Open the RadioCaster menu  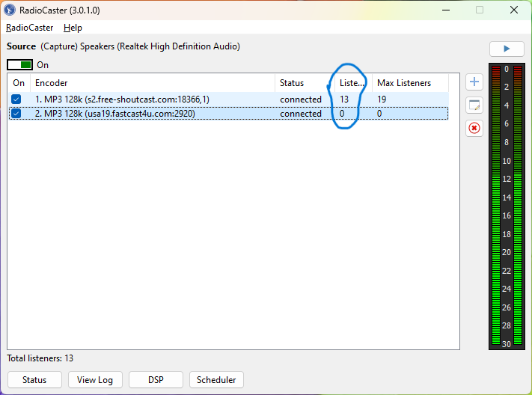[29, 28]
